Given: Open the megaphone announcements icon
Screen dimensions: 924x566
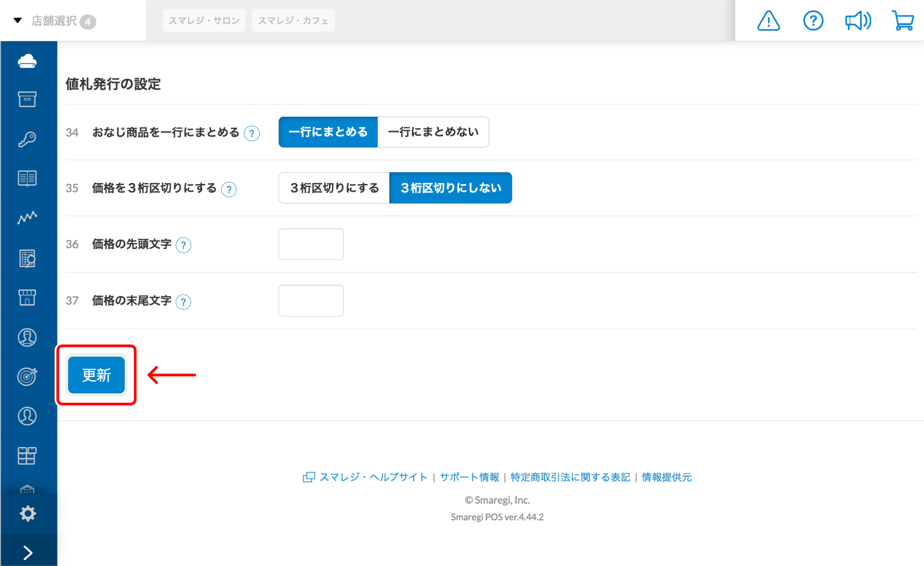Looking at the screenshot, I should point(857,21).
